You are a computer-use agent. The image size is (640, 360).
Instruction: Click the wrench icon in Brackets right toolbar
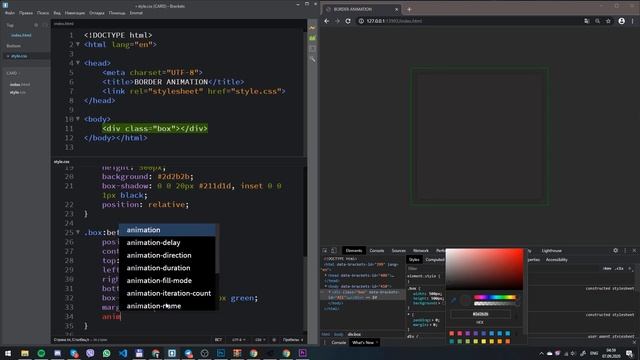312,60
